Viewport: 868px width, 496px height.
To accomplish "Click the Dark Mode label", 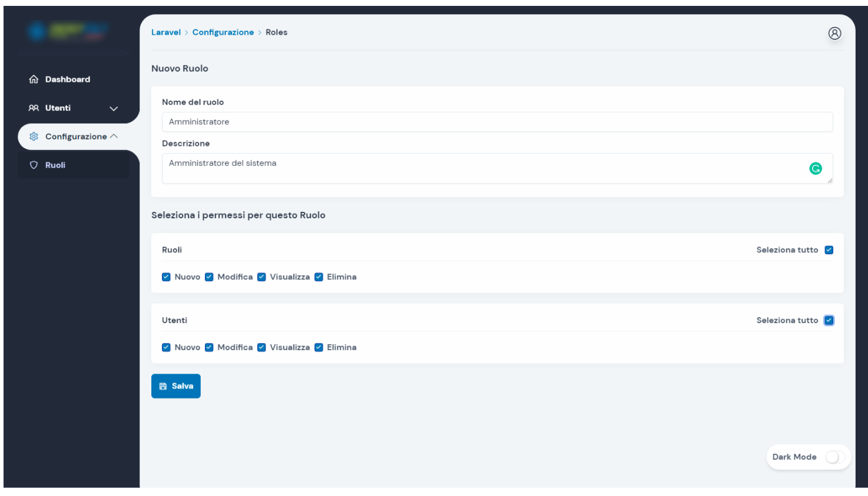I will click(x=794, y=457).
